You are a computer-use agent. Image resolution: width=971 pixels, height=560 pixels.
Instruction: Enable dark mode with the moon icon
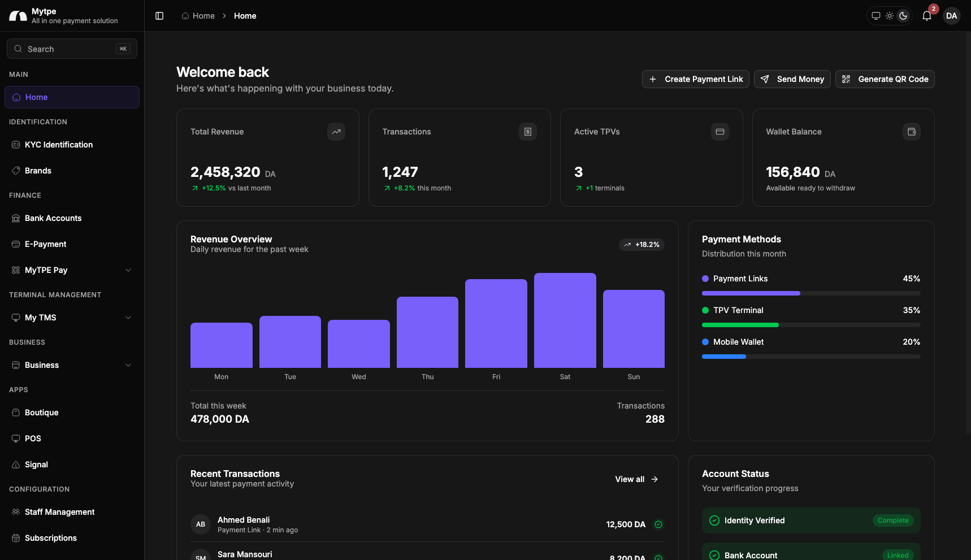(x=903, y=16)
